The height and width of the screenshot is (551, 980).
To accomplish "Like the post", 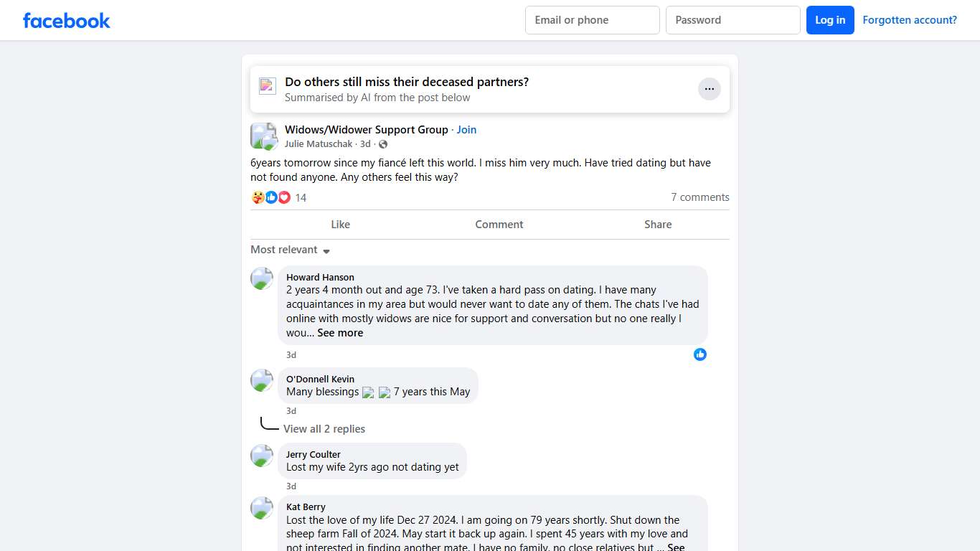I will [x=340, y=225].
